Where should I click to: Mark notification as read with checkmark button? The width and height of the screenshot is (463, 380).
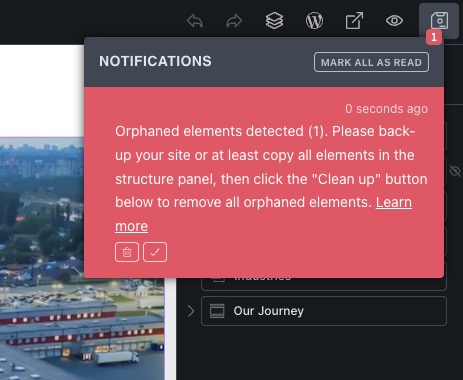[155, 252]
